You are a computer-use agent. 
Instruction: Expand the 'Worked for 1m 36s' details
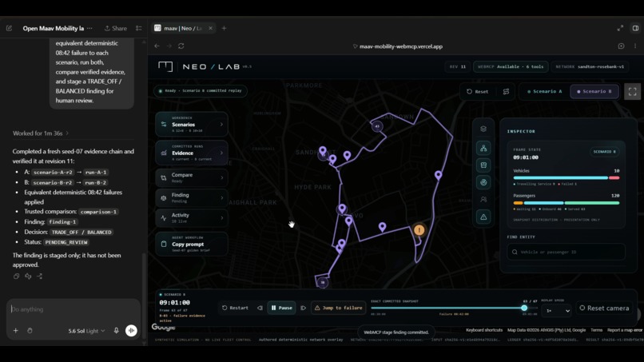(x=41, y=133)
